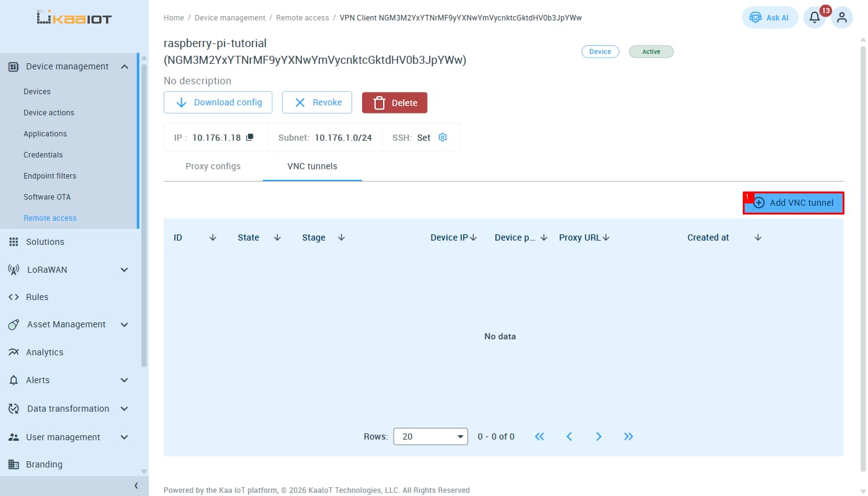This screenshot has width=868, height=496.
Task: Go to first page of table
Action: (x=539, y=436)
